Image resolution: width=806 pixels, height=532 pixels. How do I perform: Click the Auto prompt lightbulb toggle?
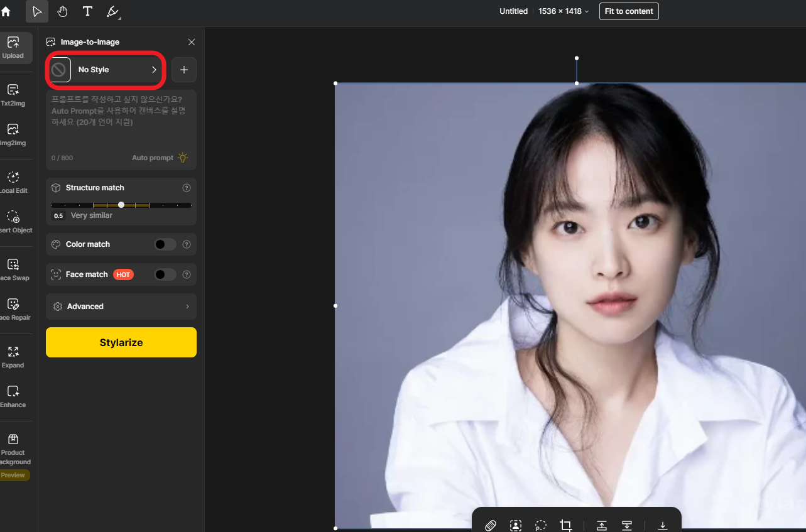coord(182,158)
